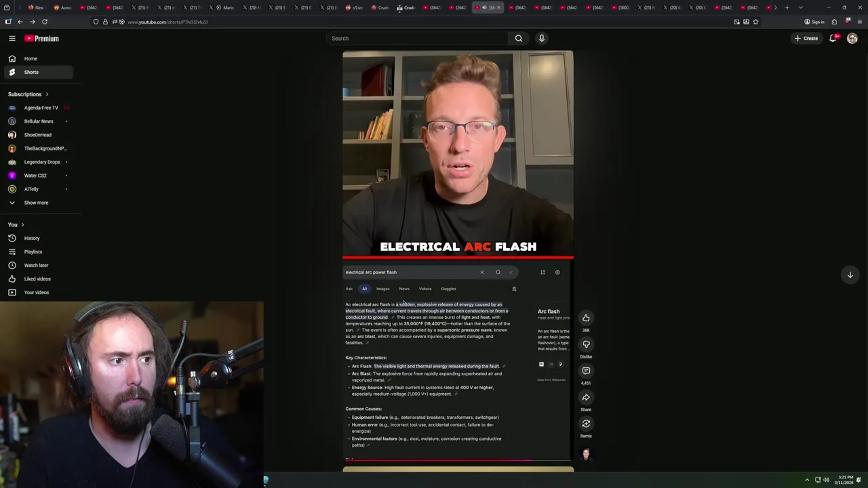
Task: Start voice search with the microphone icon
Action: click(x=541, y=39)
